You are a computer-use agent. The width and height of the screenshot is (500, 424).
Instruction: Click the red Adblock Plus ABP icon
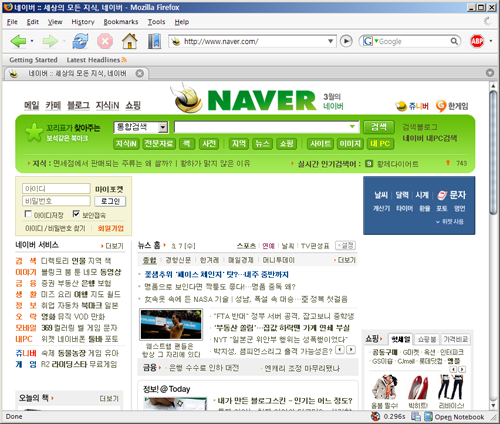(477, 41)
